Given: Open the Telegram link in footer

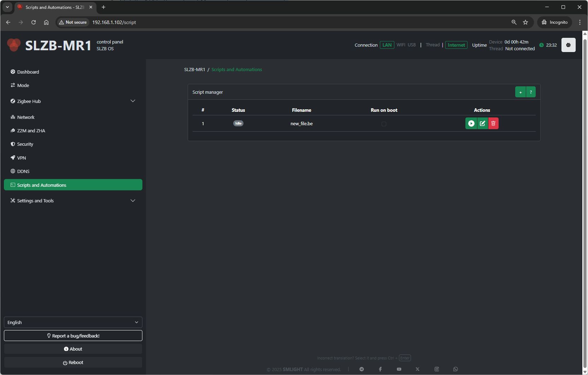Looking at the screenshot, I should 361,369.
